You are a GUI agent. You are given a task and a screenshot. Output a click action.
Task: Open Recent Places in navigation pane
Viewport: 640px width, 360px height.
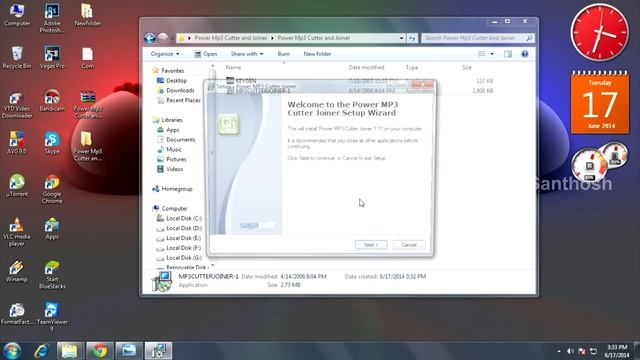point(179,100)
